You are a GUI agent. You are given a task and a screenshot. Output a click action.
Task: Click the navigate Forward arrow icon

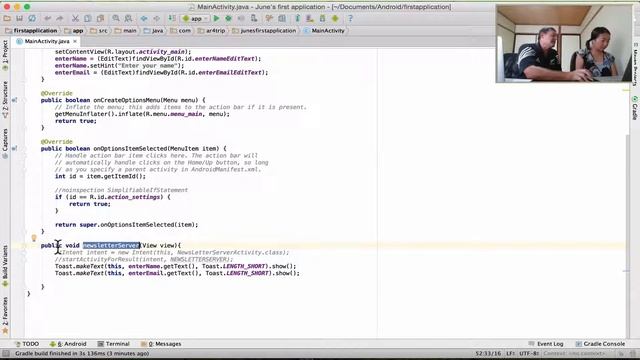pos(156,18)
